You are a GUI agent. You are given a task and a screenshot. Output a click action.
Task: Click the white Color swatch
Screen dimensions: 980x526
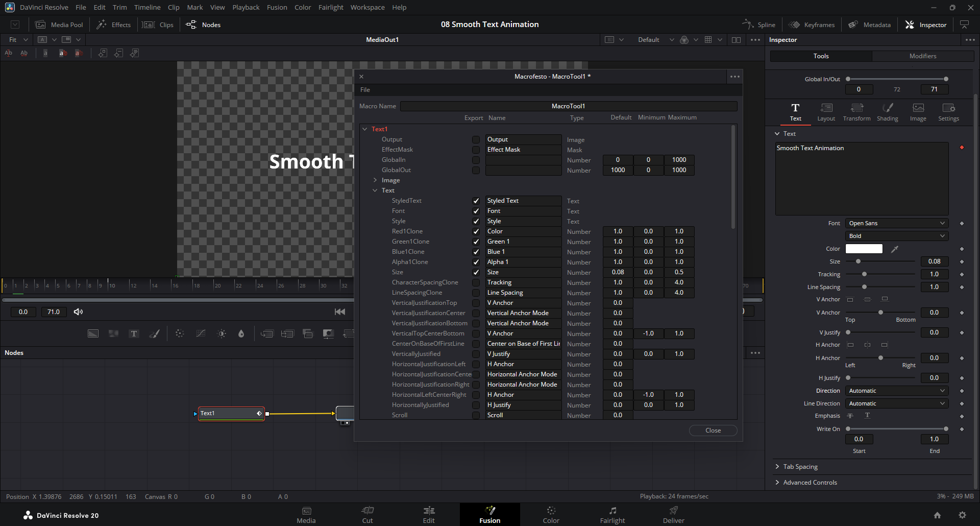pos(864,249)
